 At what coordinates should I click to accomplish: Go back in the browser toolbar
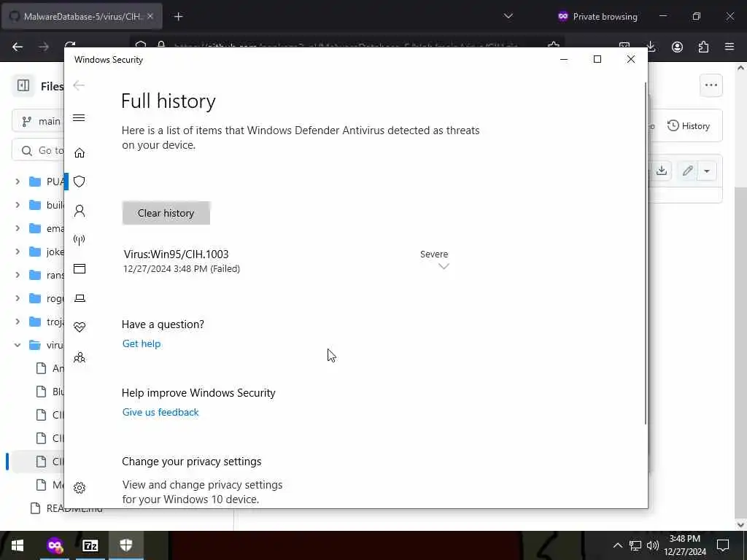click(x=18, y=47)
